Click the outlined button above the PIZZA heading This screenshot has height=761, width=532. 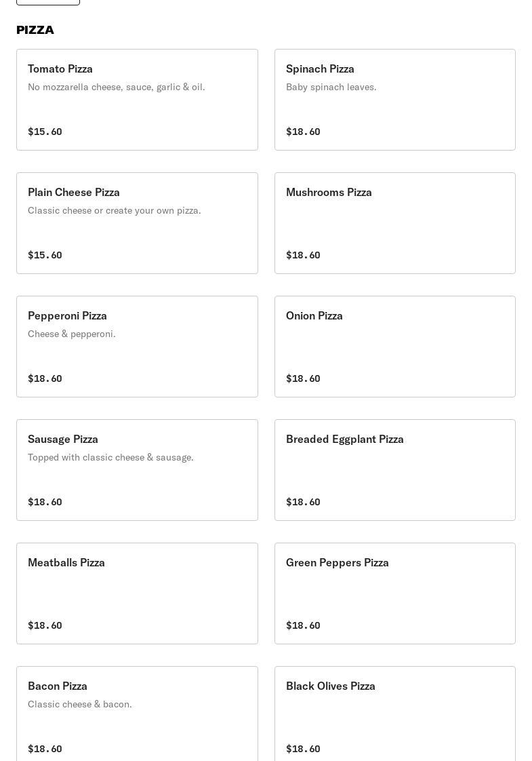click(48, 2)
